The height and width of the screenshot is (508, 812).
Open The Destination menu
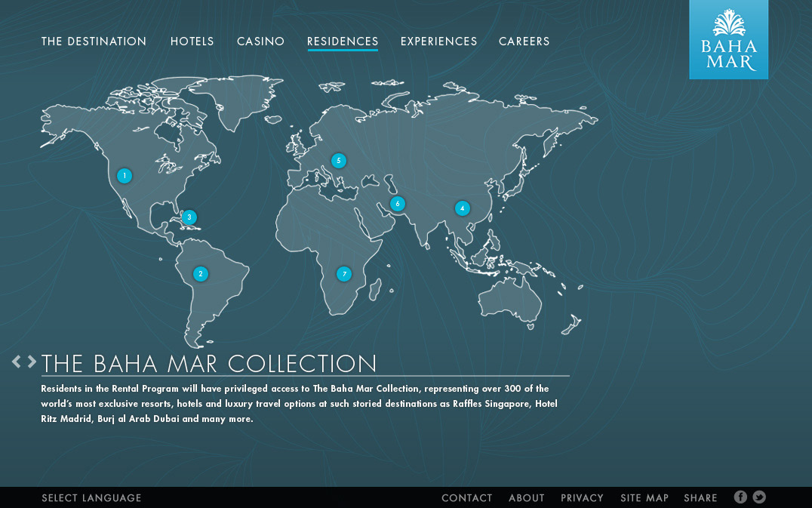tap(94, 42)
